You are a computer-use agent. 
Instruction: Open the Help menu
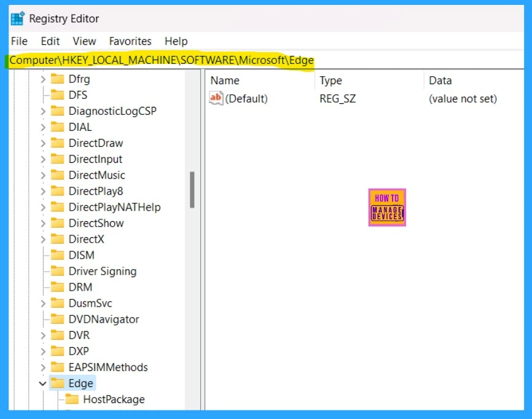176,41
